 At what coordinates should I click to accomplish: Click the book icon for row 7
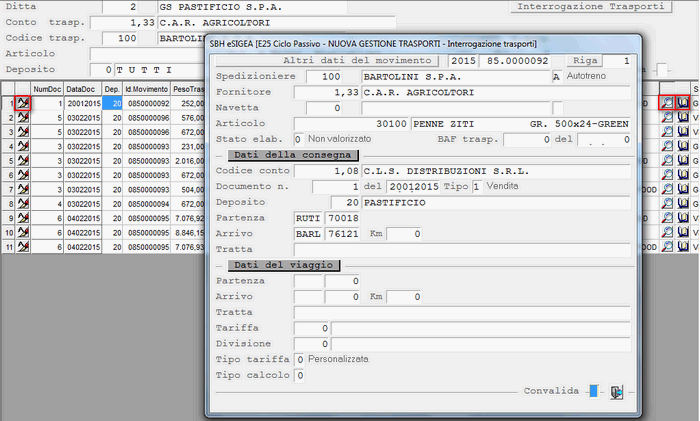pyautogui.click(x=683, y=189)
